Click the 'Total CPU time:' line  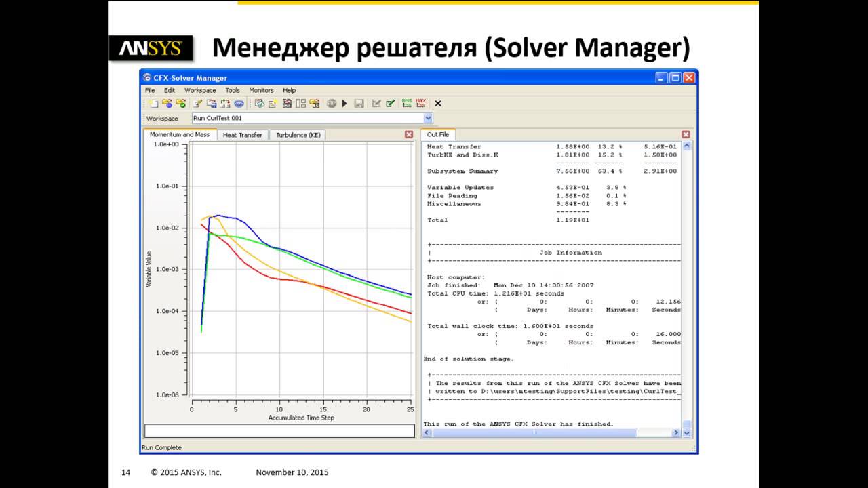(x=496, y=293)
